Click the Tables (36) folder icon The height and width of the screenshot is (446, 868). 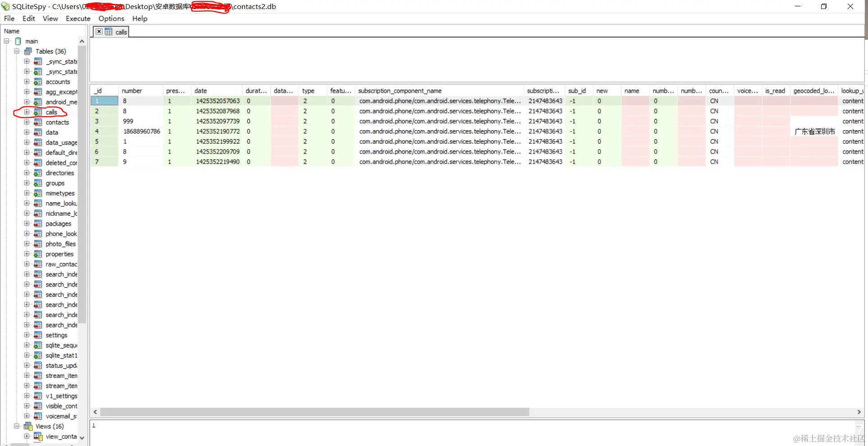(28, 51)
